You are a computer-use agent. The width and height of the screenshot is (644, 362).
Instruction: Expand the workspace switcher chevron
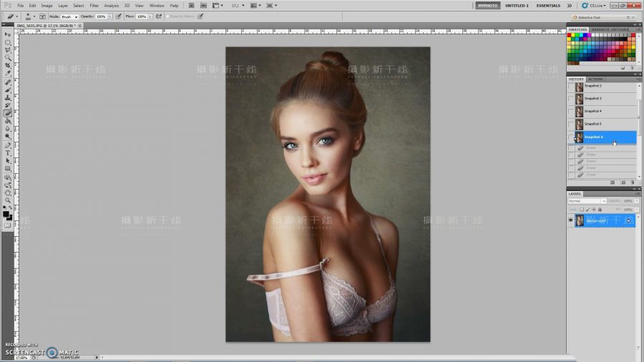pos(570,6)
